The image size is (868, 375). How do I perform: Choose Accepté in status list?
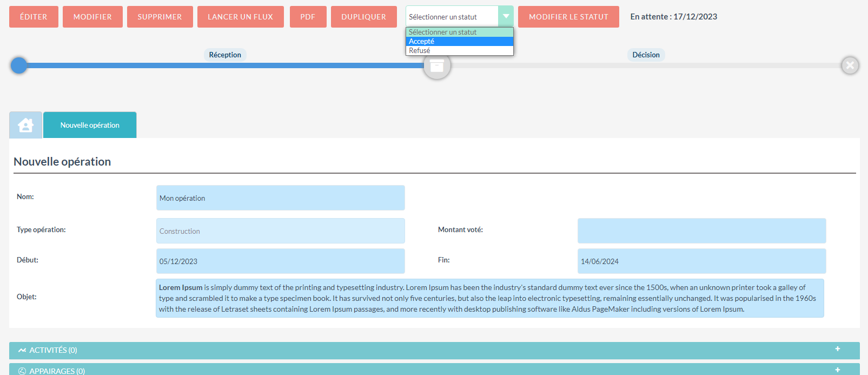(459, 41)
